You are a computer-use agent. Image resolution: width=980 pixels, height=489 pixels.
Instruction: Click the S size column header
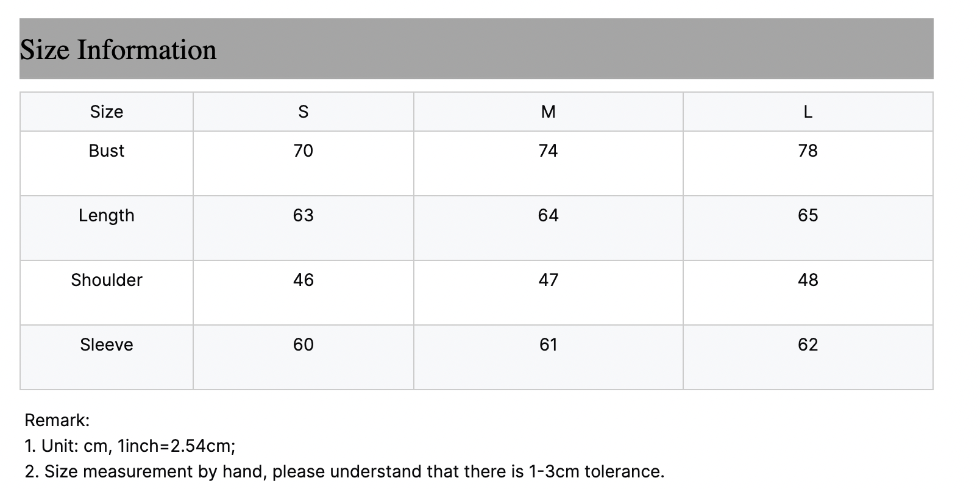pyautogui.click(x=304, y=112)
